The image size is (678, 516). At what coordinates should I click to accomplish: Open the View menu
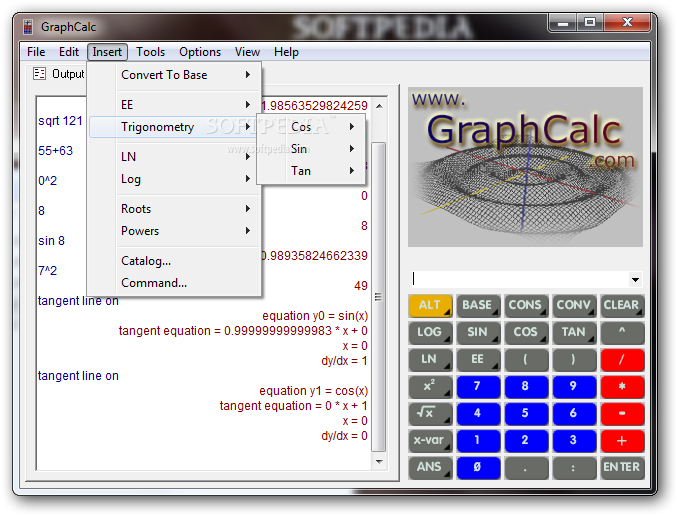tap(247, 52)
